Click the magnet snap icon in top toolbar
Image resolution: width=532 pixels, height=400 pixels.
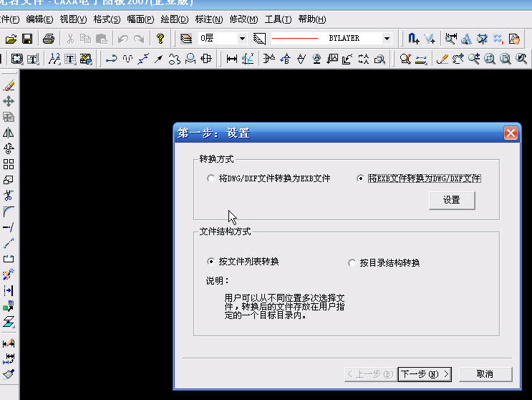tap(413, 39)
